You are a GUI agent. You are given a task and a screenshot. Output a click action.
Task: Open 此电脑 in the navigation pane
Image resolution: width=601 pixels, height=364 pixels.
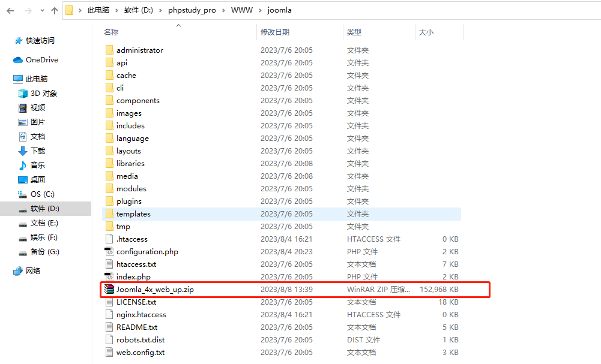click(x=36, y=79)
